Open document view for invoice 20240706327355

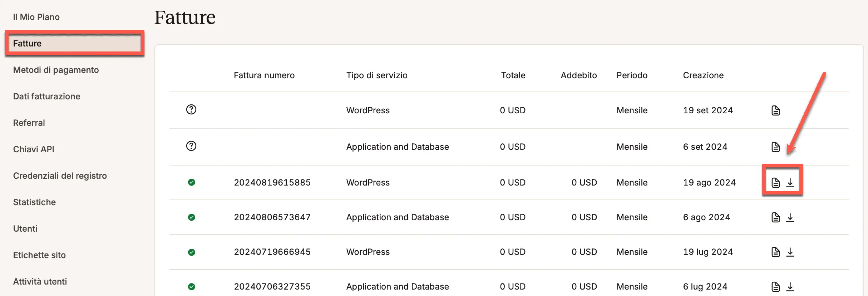775,287
